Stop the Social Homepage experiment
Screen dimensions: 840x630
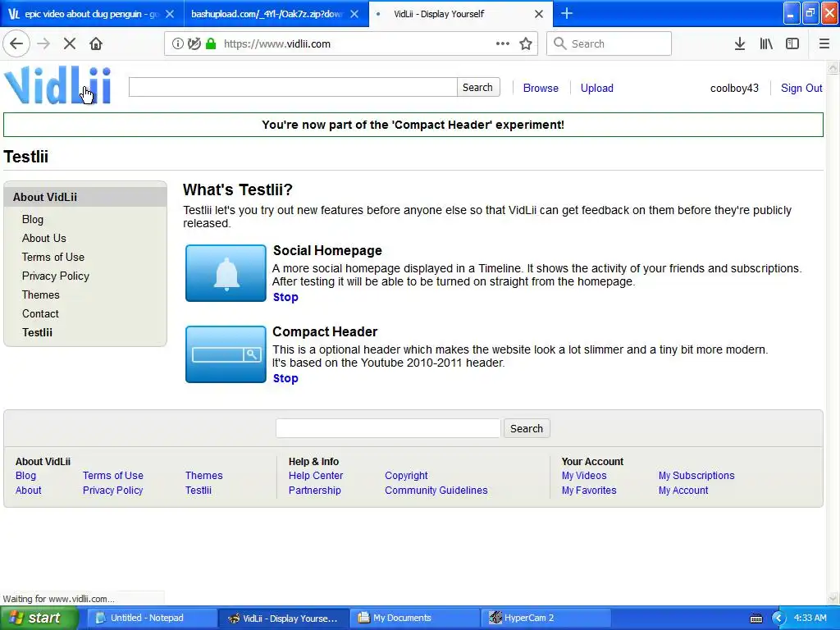point(285,297)
